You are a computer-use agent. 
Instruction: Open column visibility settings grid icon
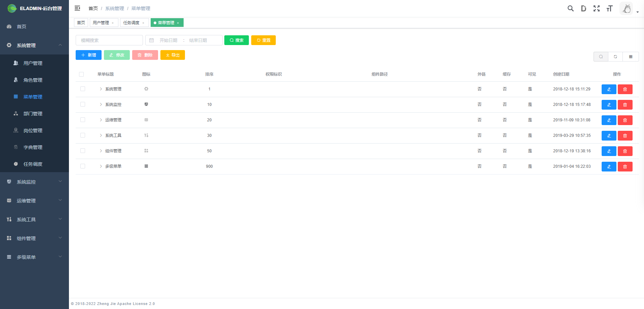tap(631, 56)
